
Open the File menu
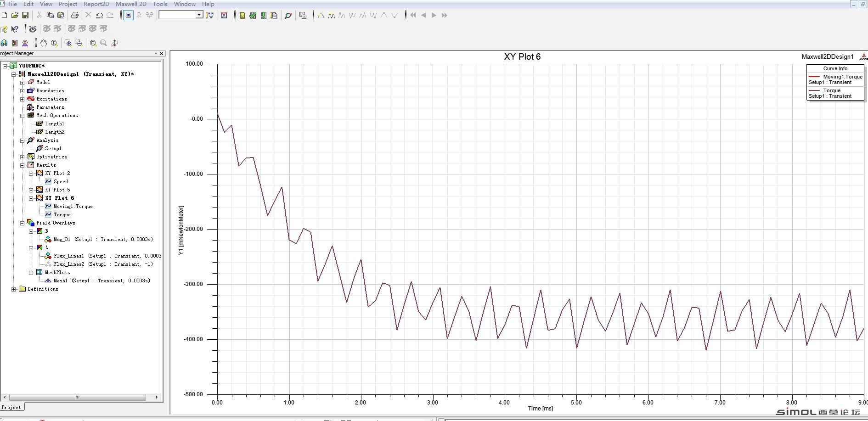(x=12, y=4)
